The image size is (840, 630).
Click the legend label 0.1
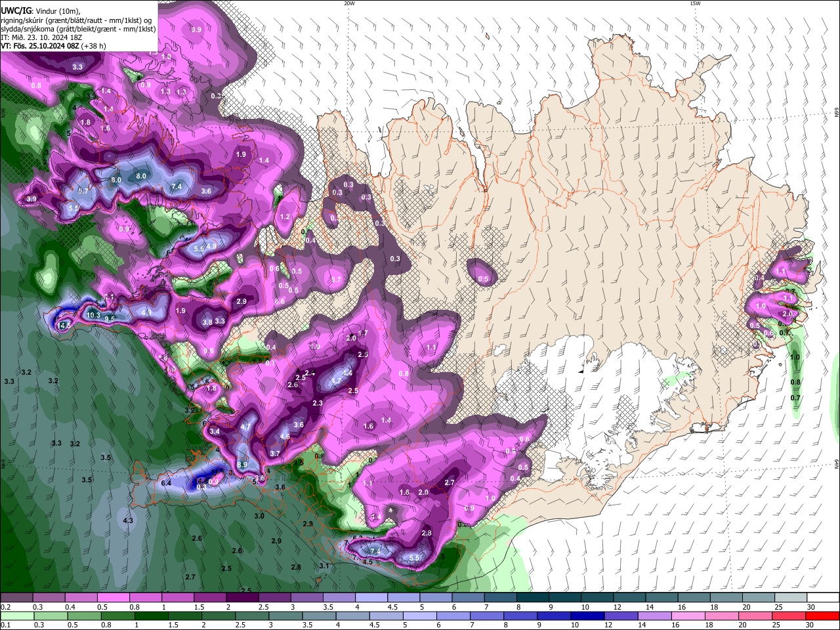(x=5, y=625)
